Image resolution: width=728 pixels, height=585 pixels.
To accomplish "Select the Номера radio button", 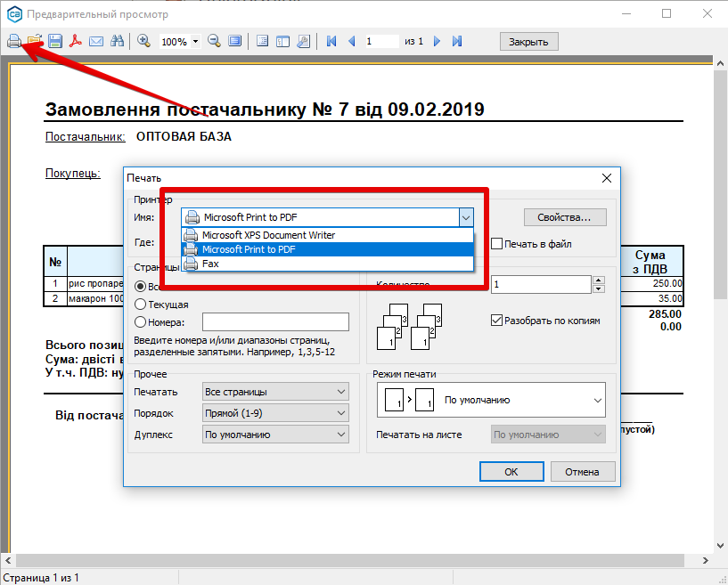I will click(140, 322).
